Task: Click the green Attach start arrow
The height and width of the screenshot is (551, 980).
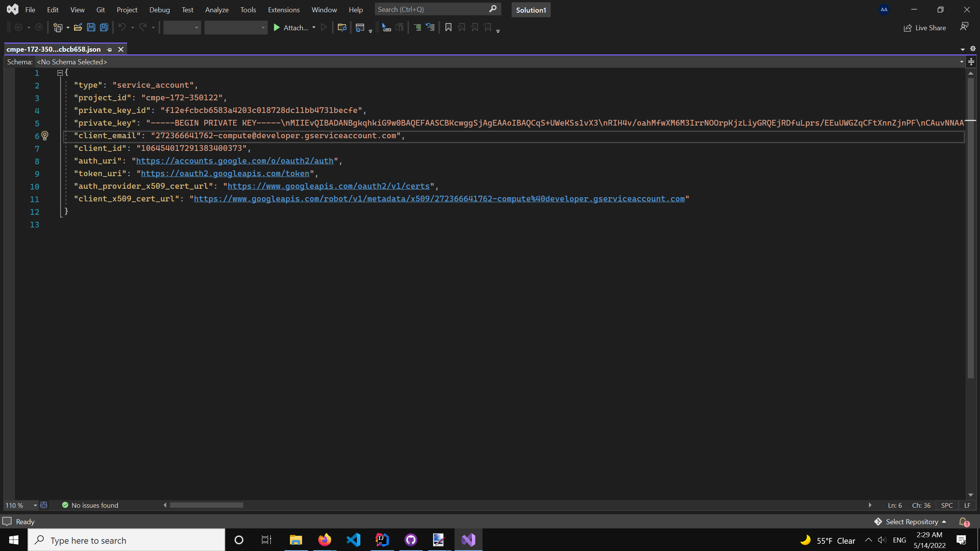Action: pos(276,28)
